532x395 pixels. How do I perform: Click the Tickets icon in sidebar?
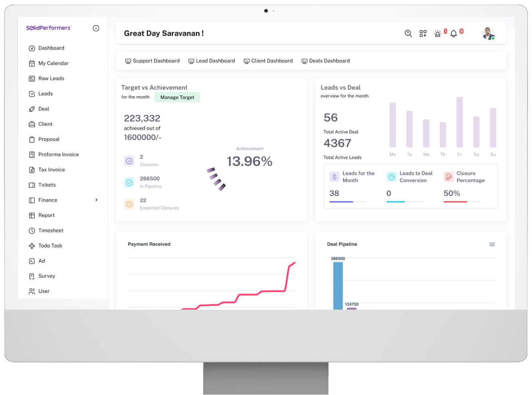[32, 185]
